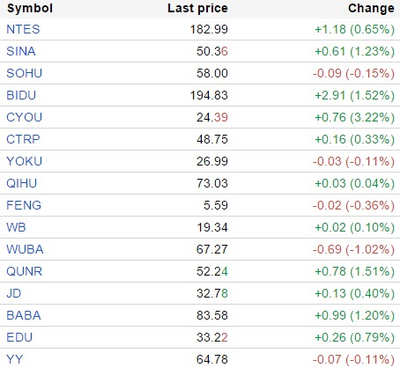This screenshot has height=368, width=400.
Task: Select the FENG symbol link
Action: tap(24, 205)
